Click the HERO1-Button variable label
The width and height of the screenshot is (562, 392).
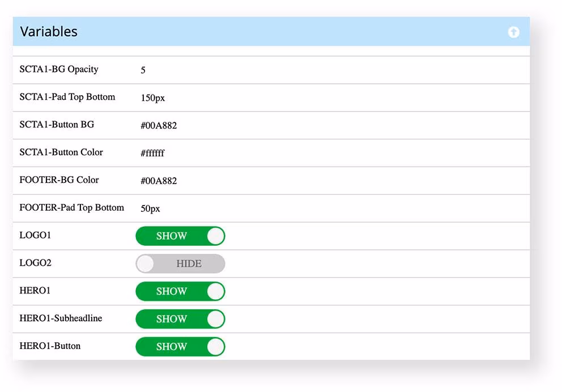(x=50, y=346)
